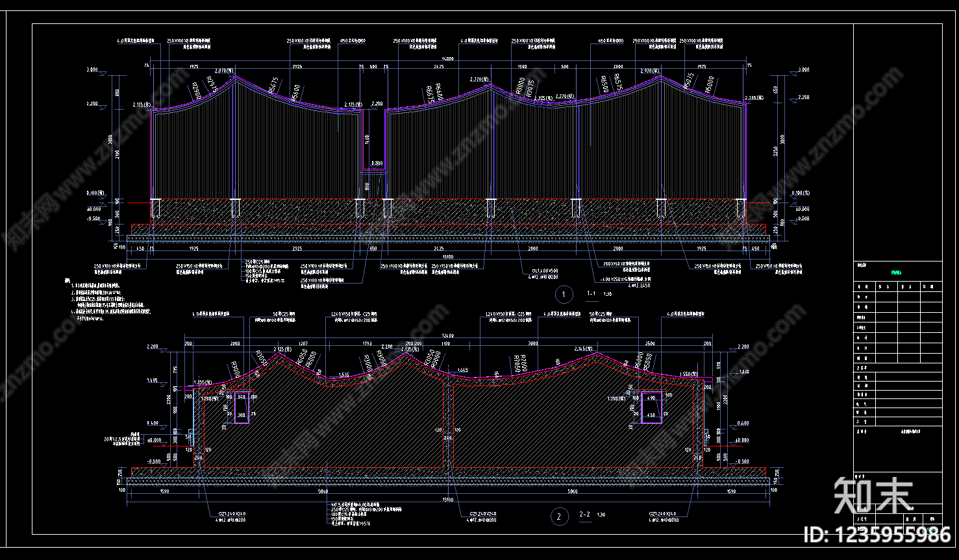Screen dimensions: 959x560
Task: Click the circled number 1 section marker
Action: (564, 295)
